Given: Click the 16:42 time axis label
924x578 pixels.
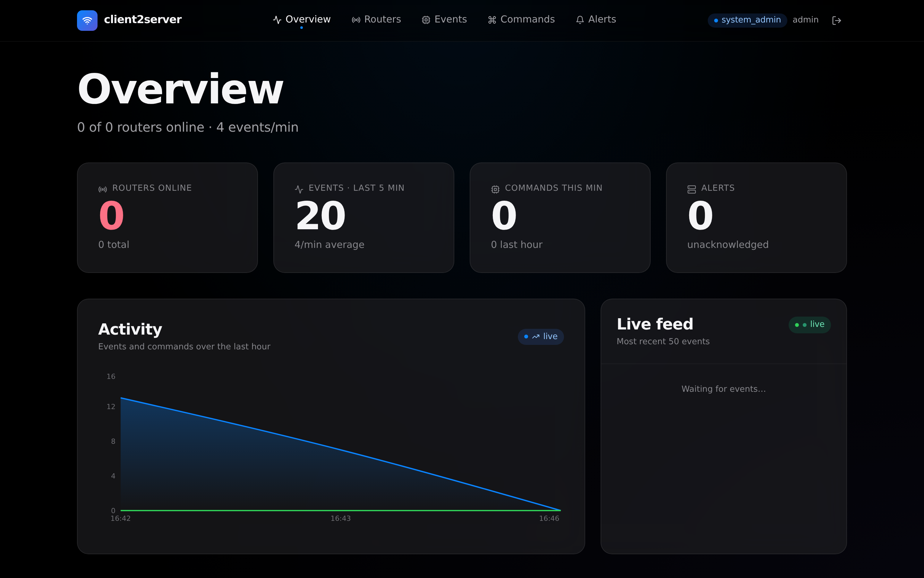Looking at the screenshot, I should [x=121, y=518].
